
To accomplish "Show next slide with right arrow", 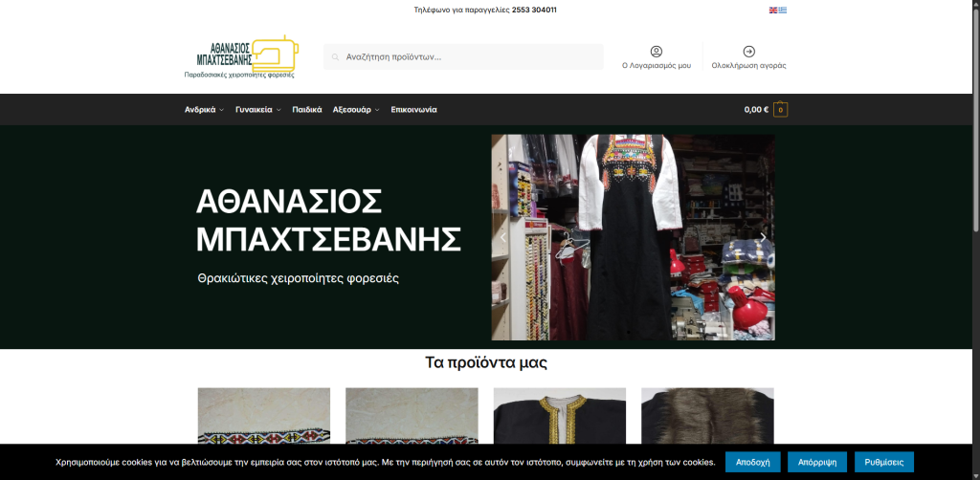I will tap(763, 237).
